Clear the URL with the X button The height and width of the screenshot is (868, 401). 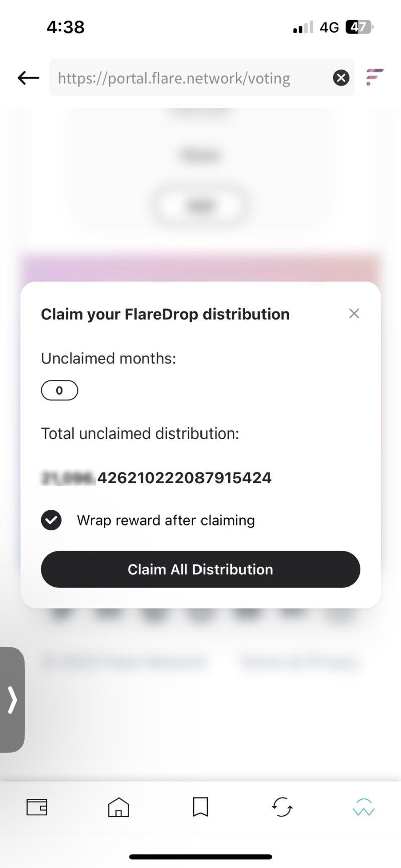tap(341, 78)
